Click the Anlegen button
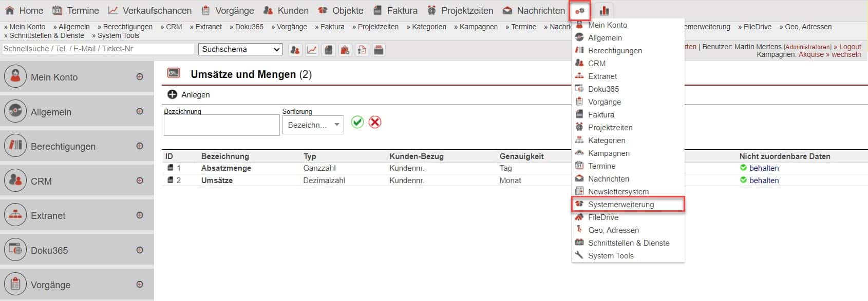The width and height of the screenshot is (868, 301). 189,95
